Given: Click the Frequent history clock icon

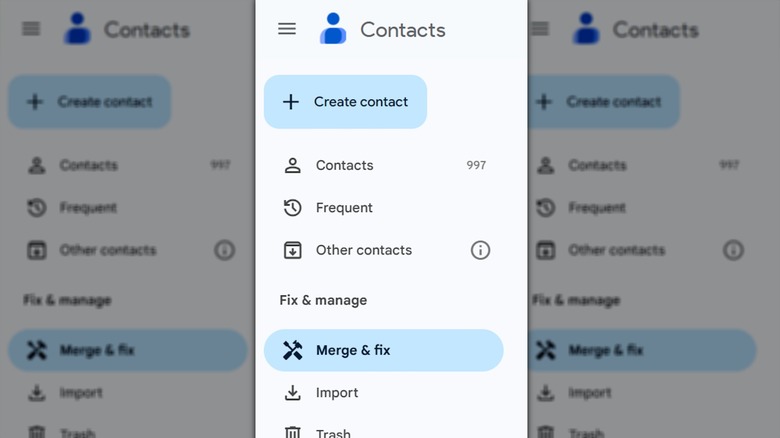Looking at the screenshot, I should coord(293,208).
